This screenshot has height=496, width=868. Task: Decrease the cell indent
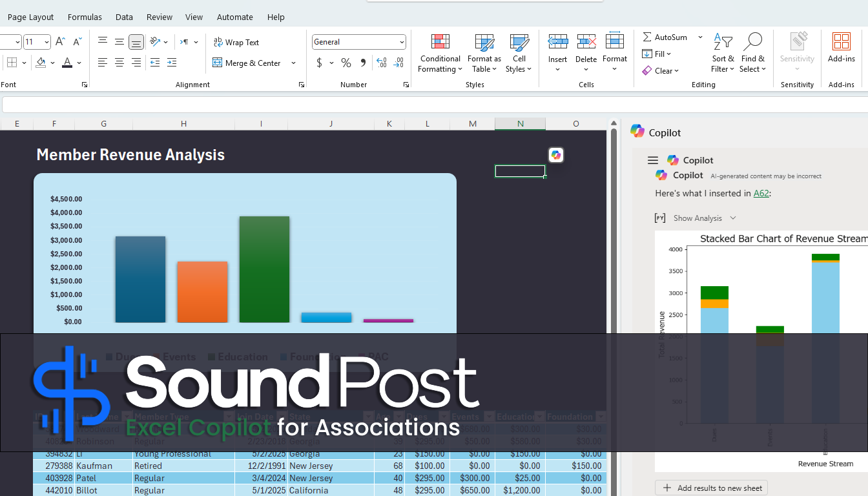tap(155, 63)
